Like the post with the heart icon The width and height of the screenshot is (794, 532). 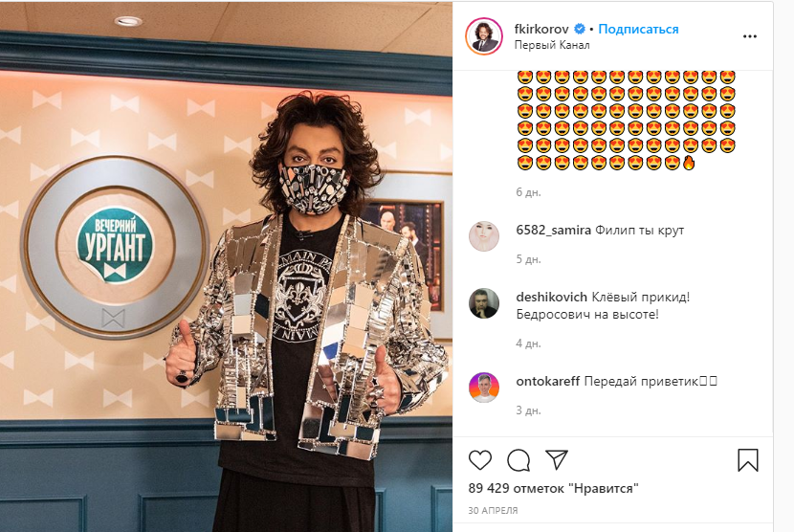(479, 460)
